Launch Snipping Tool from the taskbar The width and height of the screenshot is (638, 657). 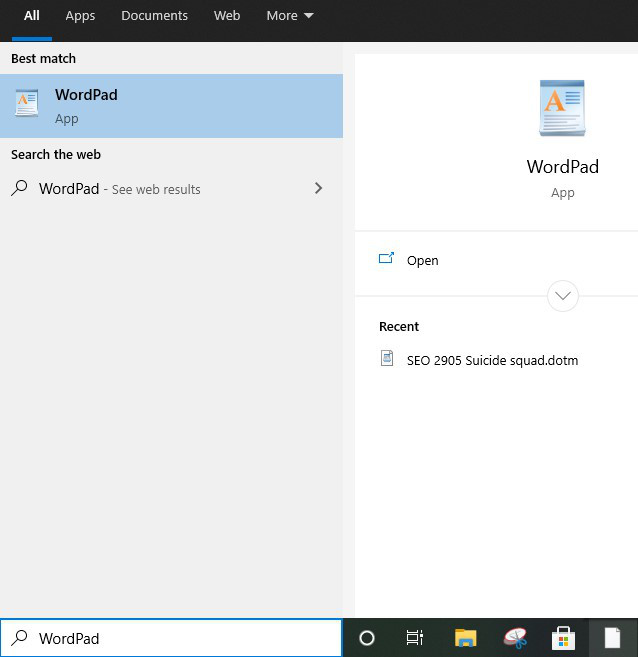[x=514, y=638]
